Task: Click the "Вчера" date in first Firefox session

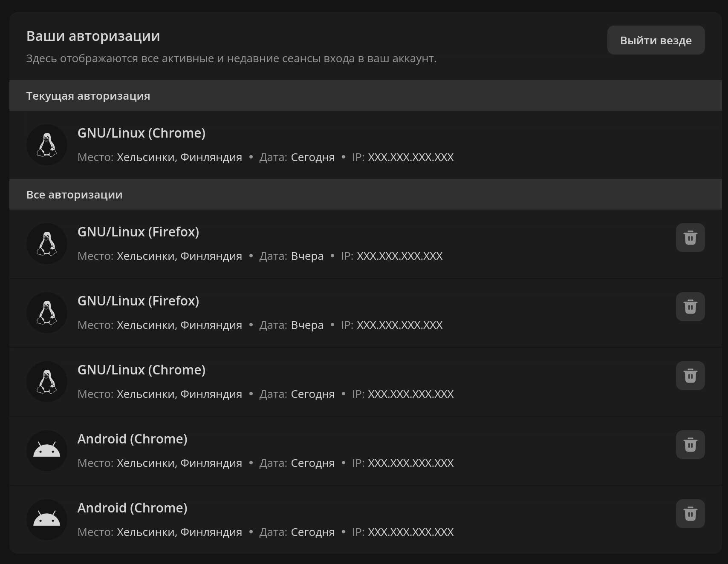Action: tap(307, 256)
